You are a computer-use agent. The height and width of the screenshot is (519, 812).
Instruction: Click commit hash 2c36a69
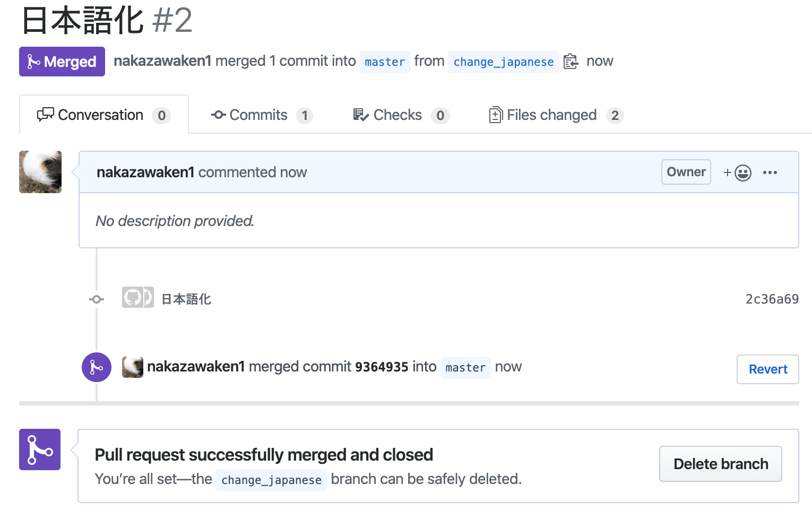772,298
